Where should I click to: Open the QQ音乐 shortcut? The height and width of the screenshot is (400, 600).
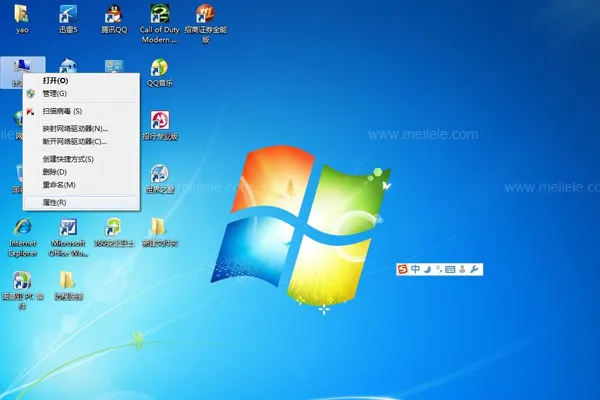pos(159,72)
